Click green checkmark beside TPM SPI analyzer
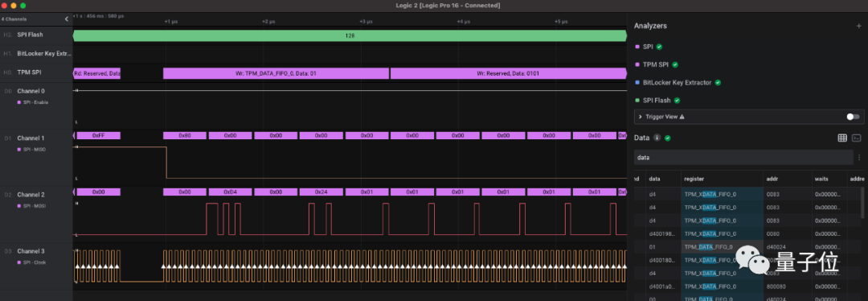The width and height of the screenshot is (868, 301). click(675, 65)
